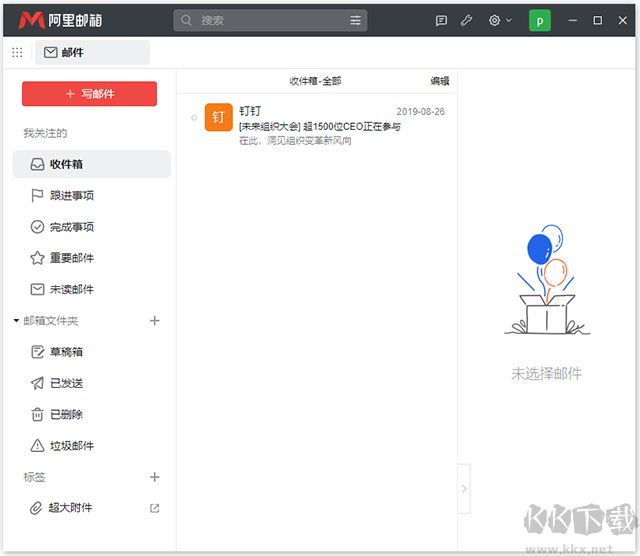The image size is (640, 556).
Task: Open 跟进事项 follow-up items
Action: tap(92, 196)
